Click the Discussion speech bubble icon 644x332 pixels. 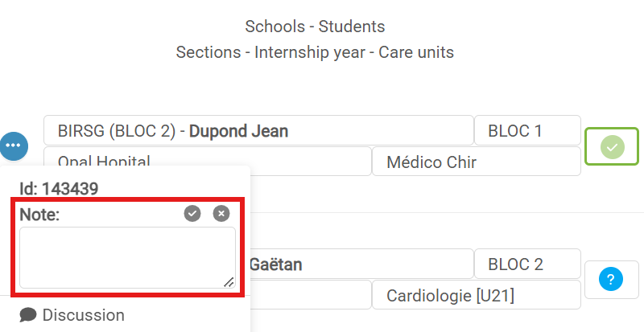tap(28, 315)
